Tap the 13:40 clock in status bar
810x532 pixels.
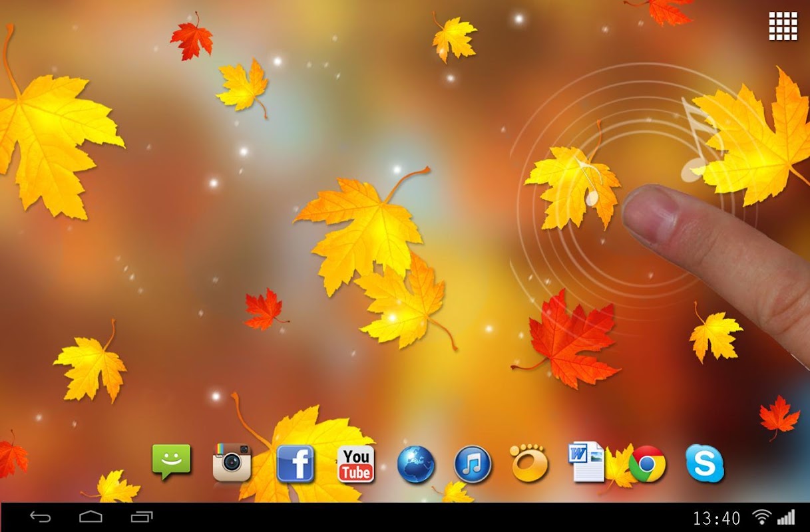point(716,518)
